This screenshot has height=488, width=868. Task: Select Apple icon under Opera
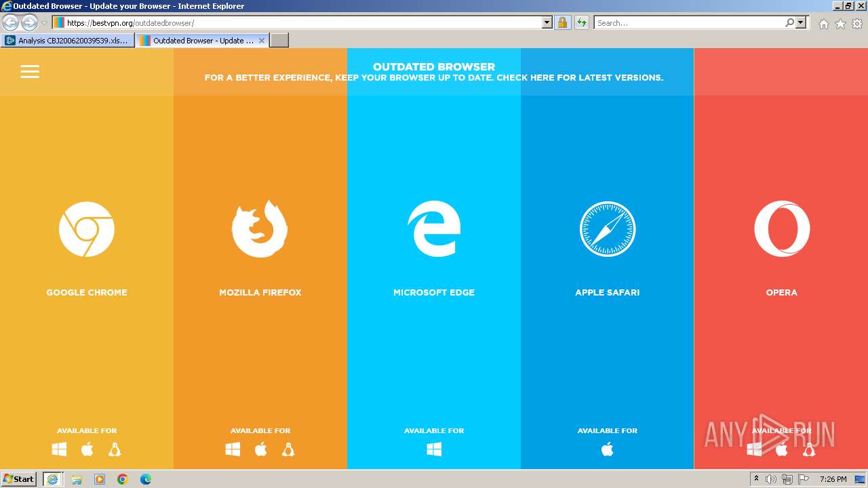point(782,449)
